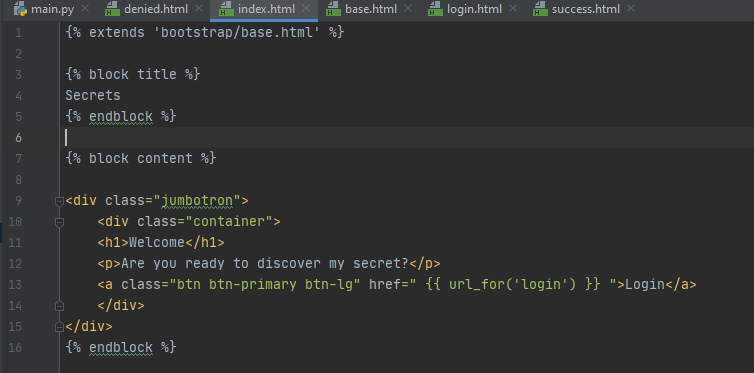
Task: Click the 'Login' anchor text on line 13
Action: point(644,285)
